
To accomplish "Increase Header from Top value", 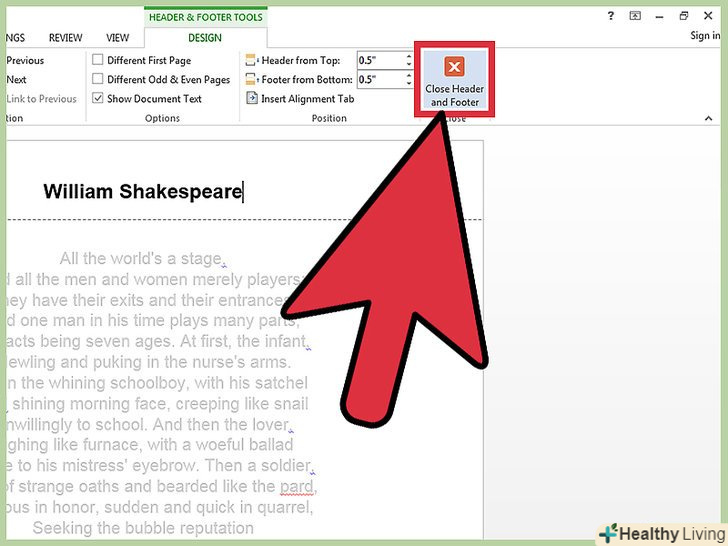I will [408, 56].
